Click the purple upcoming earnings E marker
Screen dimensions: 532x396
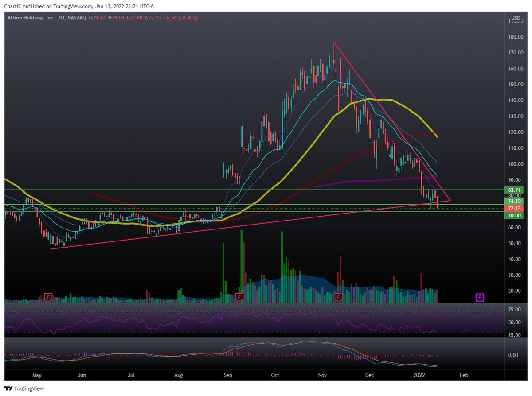coord(479,297)
